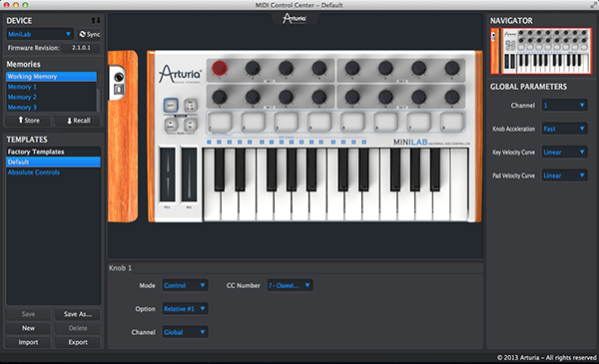This screenshot has width=599, height=364.
Task: Select Pad 1 on the device
Action: pyautogui.click(x=220, y=122)
